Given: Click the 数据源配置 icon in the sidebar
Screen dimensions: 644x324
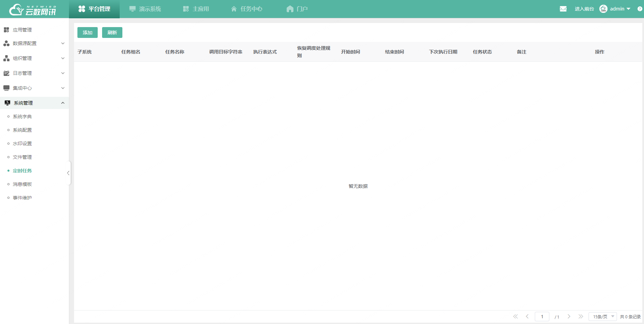Looking at the screenshot, I should (7, 43).
